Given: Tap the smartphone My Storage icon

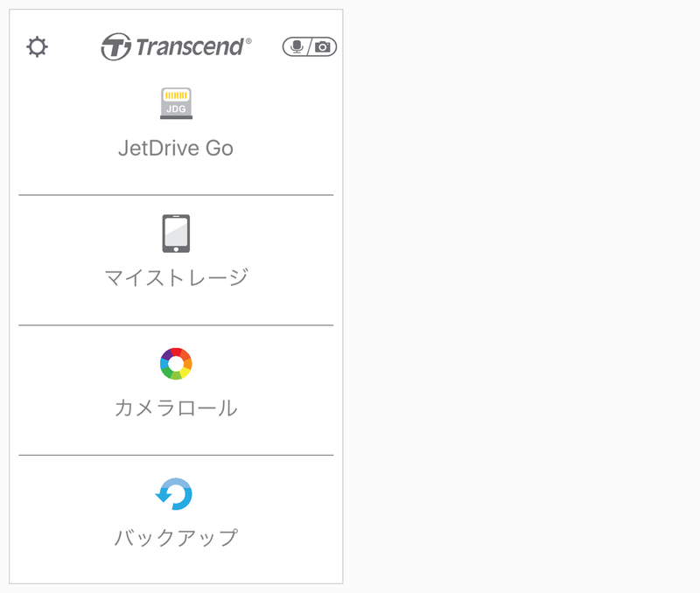Looking at the screenshot, I should [176, 234].
